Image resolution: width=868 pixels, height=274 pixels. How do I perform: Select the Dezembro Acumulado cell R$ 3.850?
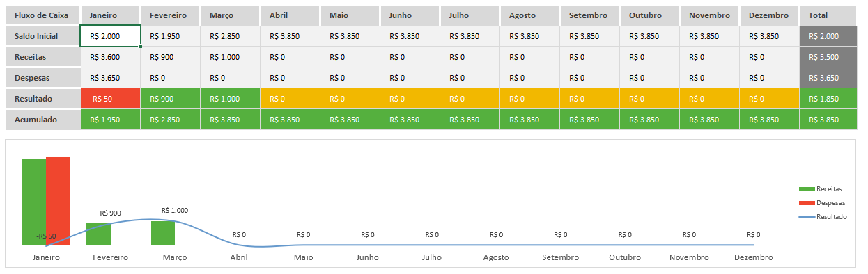[x=770, y=120]
